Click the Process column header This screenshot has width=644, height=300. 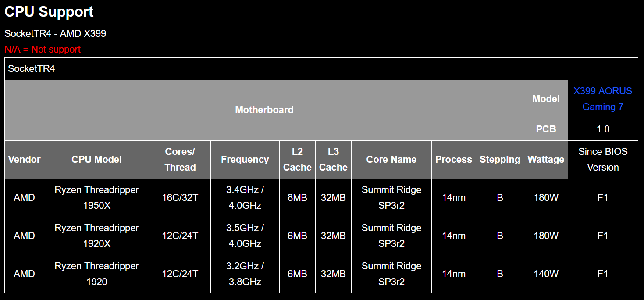(454, 160)
